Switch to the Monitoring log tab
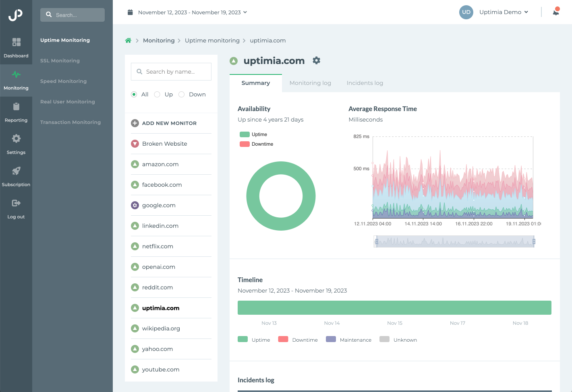The height and width of the screenshot is (392, 572). [x=310, y=83]
